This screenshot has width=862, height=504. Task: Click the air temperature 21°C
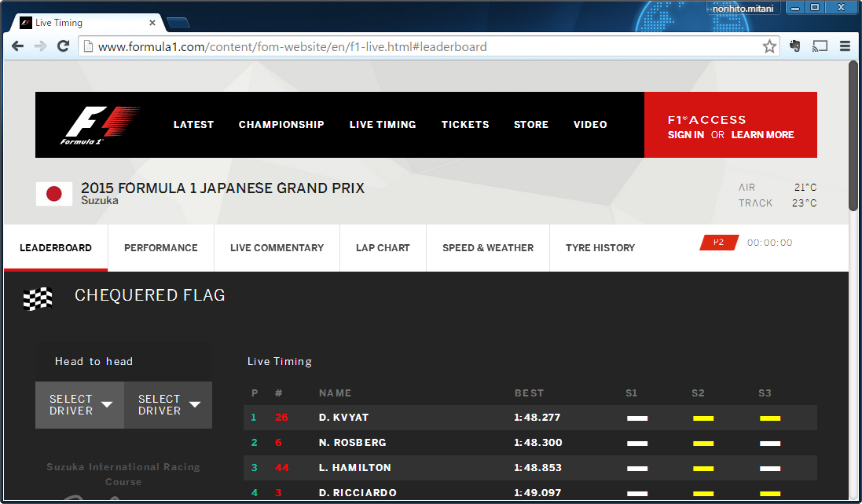point(805,187)
